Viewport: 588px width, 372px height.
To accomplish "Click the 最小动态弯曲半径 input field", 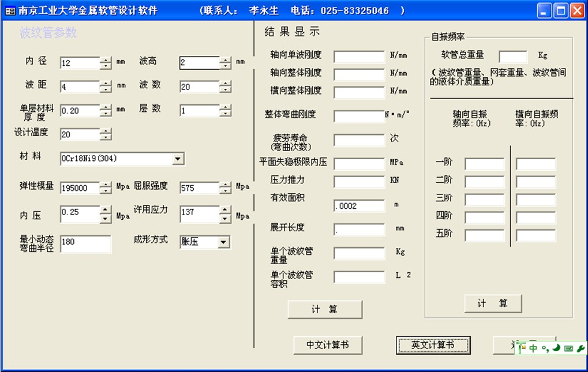I will (85, 244).
